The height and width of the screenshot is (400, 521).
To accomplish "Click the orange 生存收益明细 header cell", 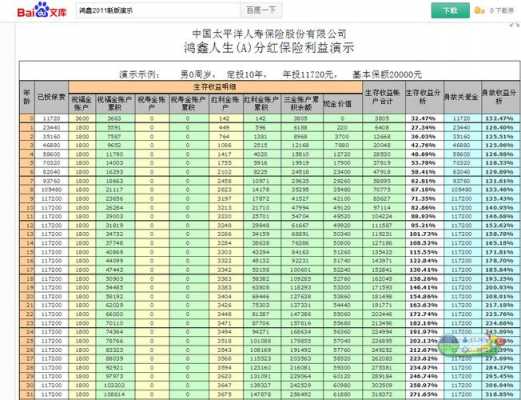I will click(x=215, y=87).
